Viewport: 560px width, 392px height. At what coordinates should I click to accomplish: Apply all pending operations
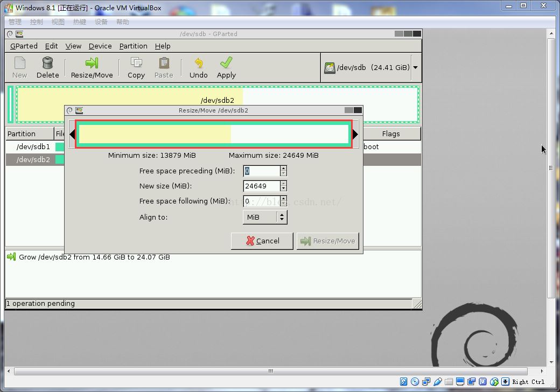click(x=226, y=68)
